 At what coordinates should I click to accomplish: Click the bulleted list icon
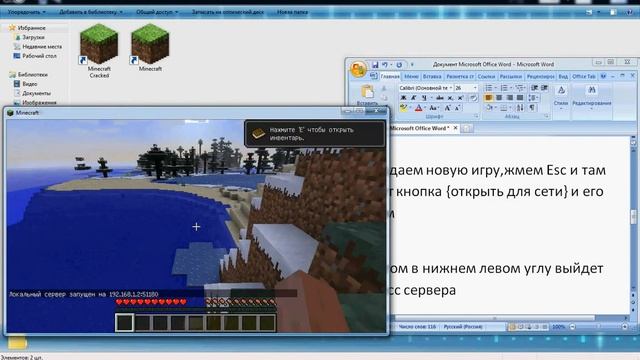pos(489,88)
